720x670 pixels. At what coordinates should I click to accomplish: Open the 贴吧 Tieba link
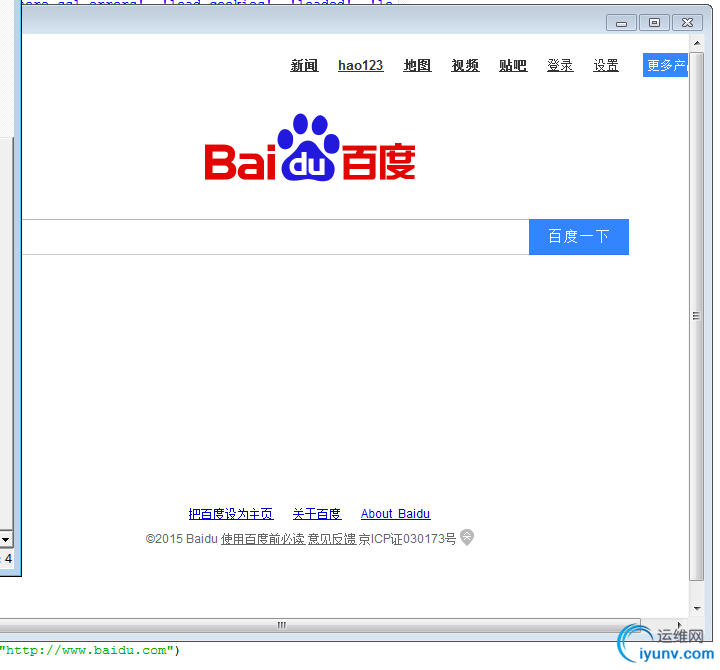(x=513, y=66)
